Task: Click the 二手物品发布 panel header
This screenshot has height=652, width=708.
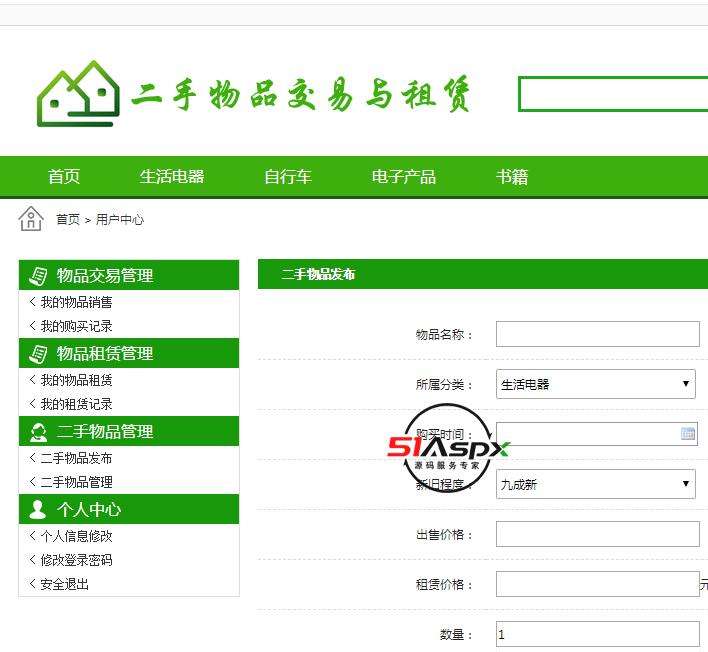Action: pyautogui.click(x=483, y=274)
